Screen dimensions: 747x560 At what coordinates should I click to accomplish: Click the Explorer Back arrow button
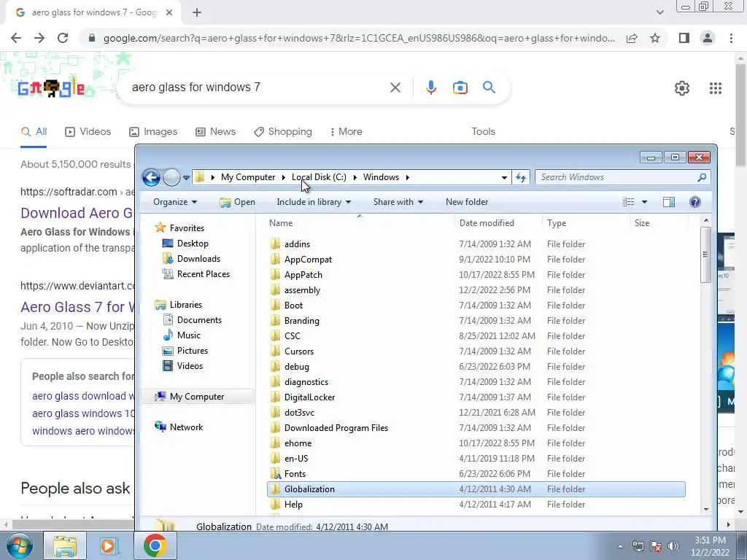152,178
